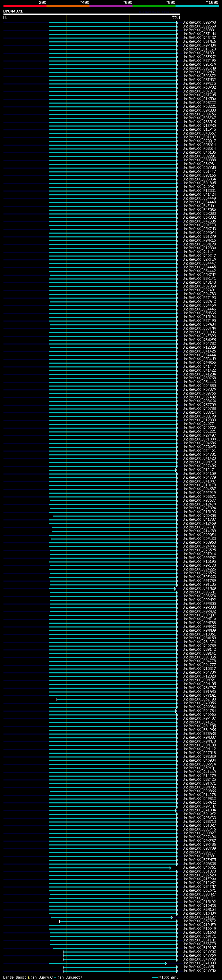Select hit label UniRef100_P15192
222x980 pixels.
tap(199, 902)
